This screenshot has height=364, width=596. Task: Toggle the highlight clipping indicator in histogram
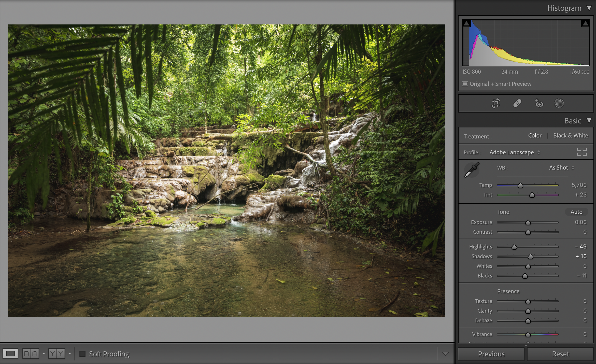[585, 23]
